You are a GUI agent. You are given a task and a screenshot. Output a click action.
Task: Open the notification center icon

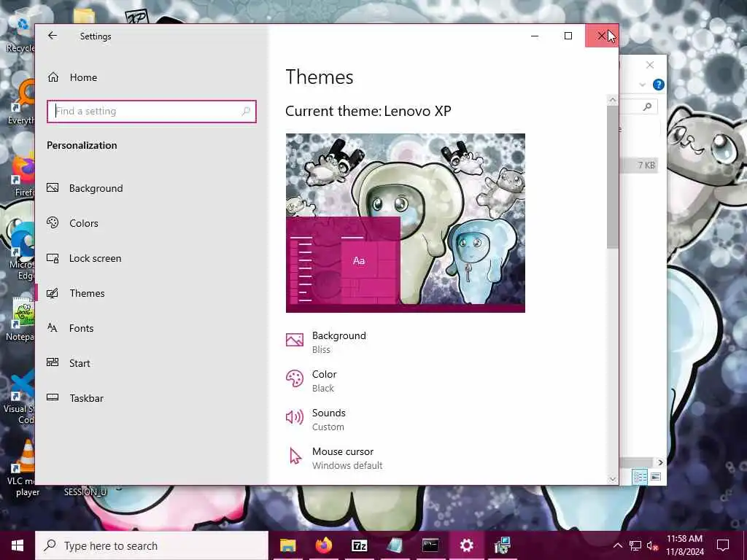(x=723, y=545)
